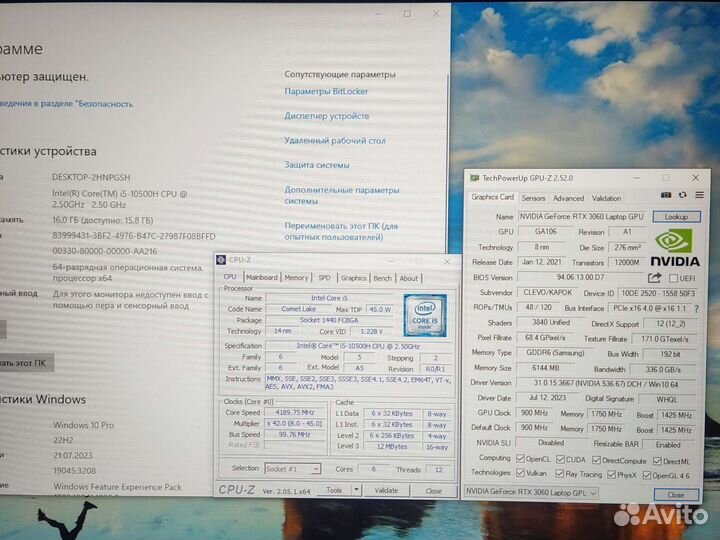
Task: Open the Параметры BitLocker link
Action: pyautogui.click(x=326, y=91)
